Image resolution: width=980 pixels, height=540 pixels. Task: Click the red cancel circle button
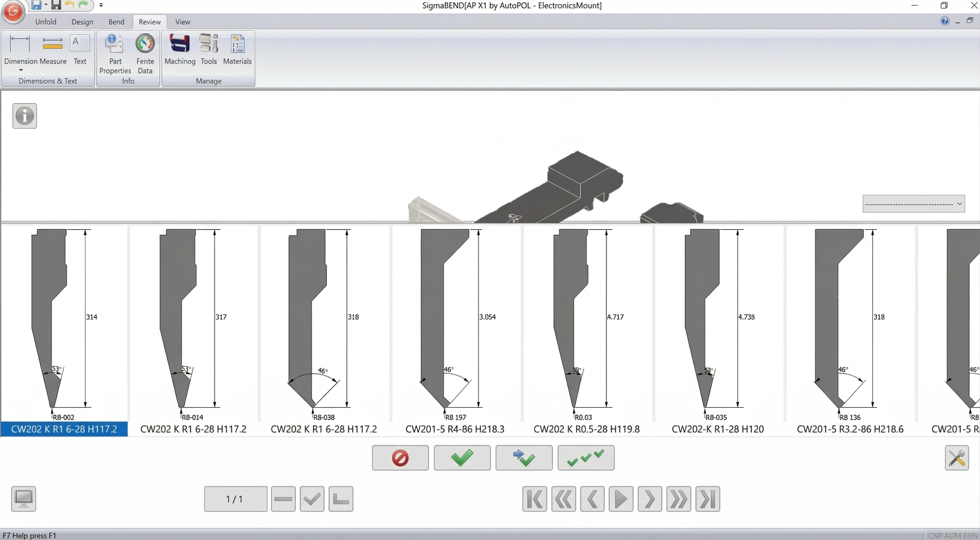(x=400, y=458)
